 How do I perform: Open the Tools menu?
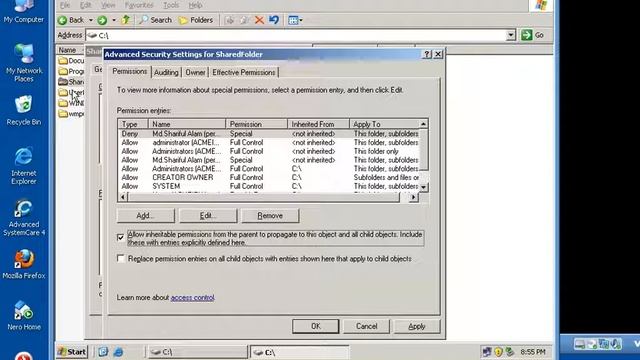[x=171, y=5]
